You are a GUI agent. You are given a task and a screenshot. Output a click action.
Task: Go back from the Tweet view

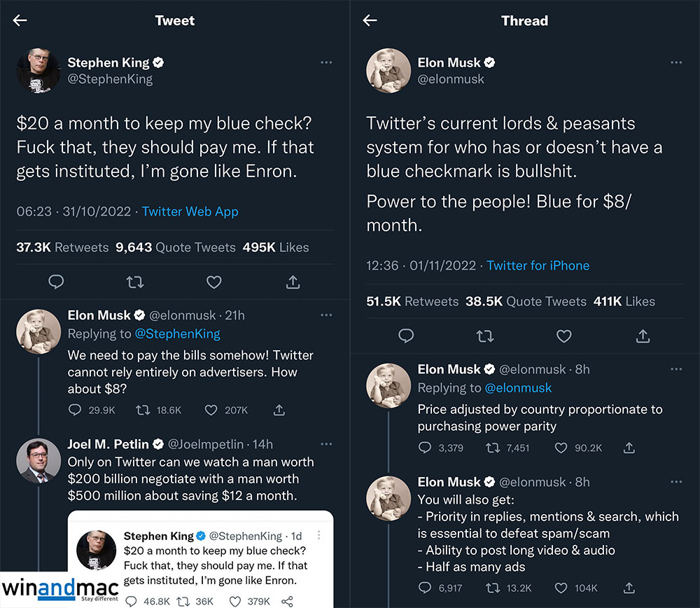tap(20, 20)
